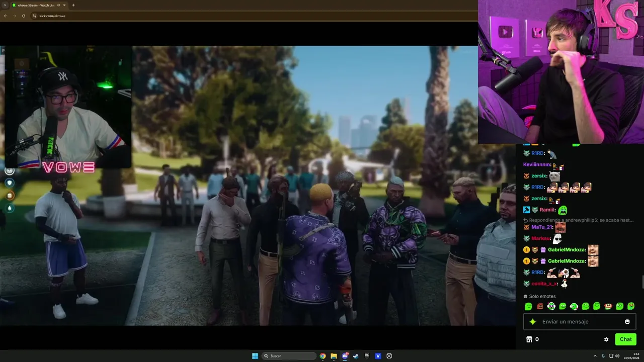The width and height of the screenshot is (644, 362).
Task: Click username Keviiinnnm in chat
Action: pyautogui.click(x=537, y=165)
